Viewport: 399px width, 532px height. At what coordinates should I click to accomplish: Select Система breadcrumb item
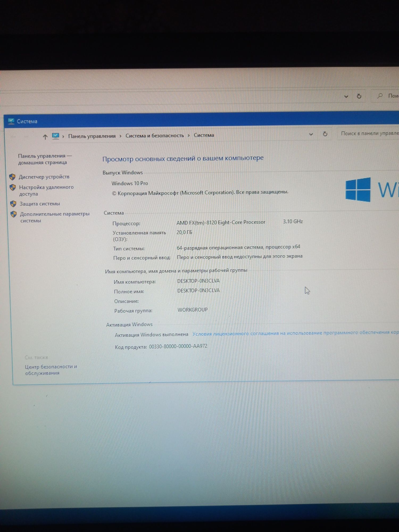coord(204,135)
